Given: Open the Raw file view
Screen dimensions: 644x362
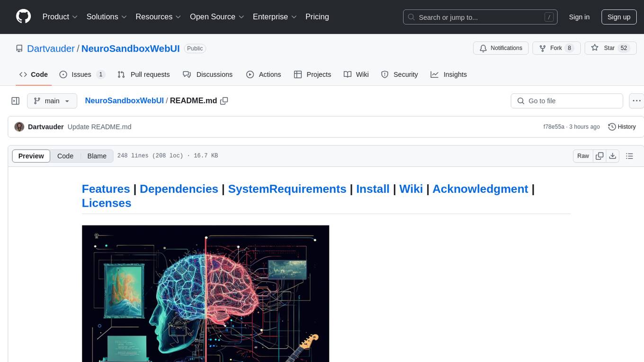Looking at the screenshot, I should click(x=583, y=156).
